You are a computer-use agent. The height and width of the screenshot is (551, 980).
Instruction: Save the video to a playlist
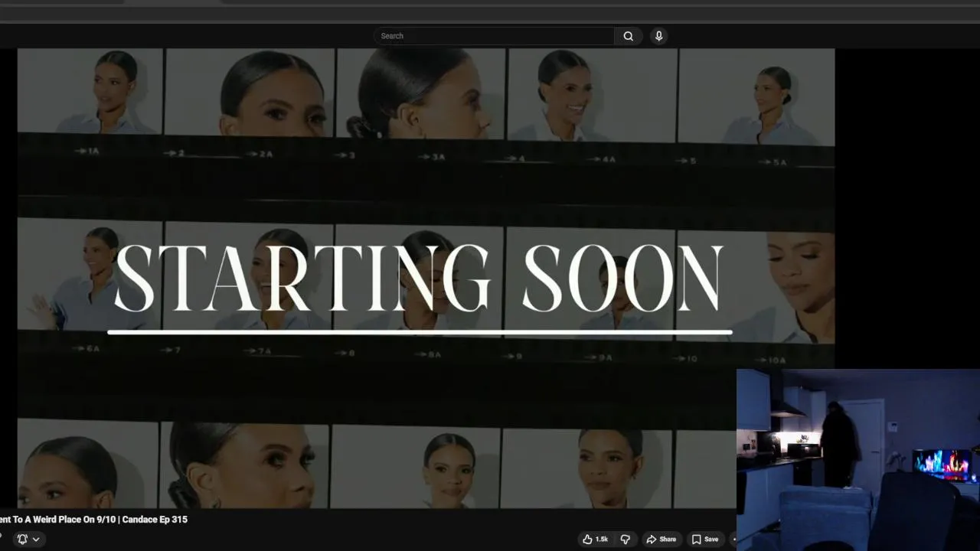tap(705, 540)
